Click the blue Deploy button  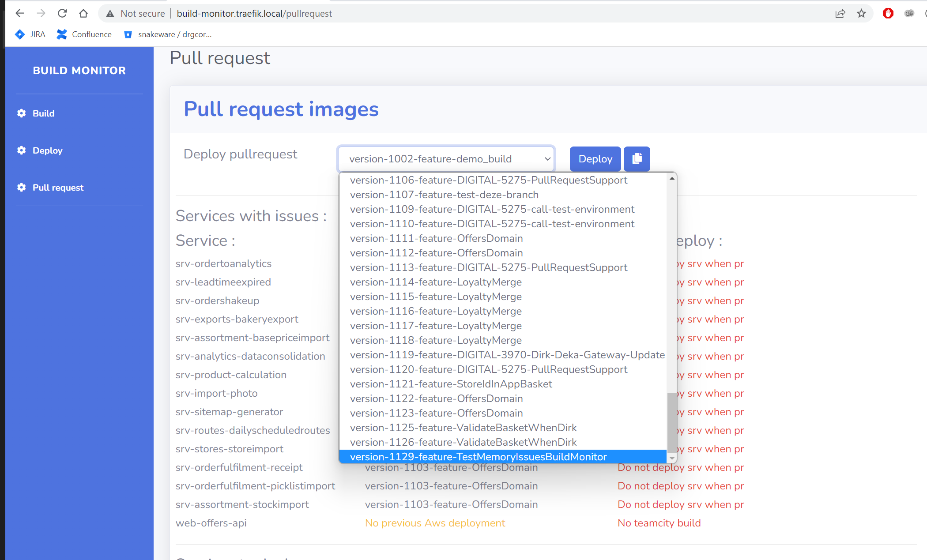tap(595, 158)
